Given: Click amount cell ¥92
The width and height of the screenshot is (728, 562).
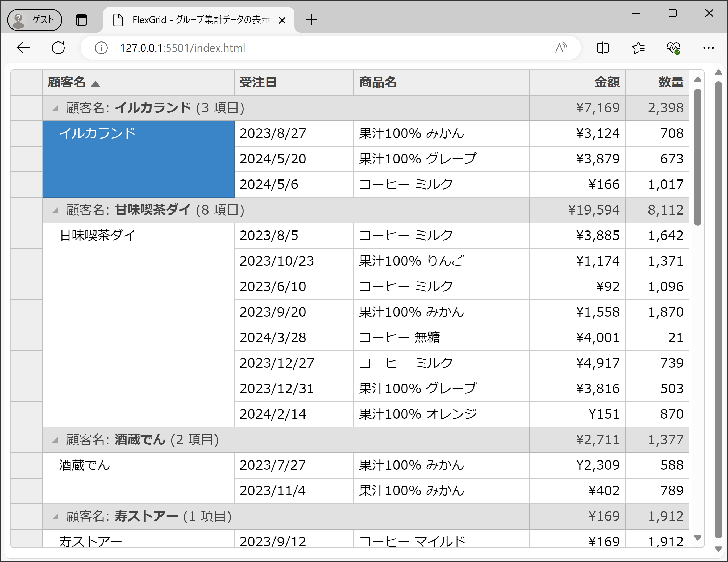Looking at the screenshot, I should [577, 287].
